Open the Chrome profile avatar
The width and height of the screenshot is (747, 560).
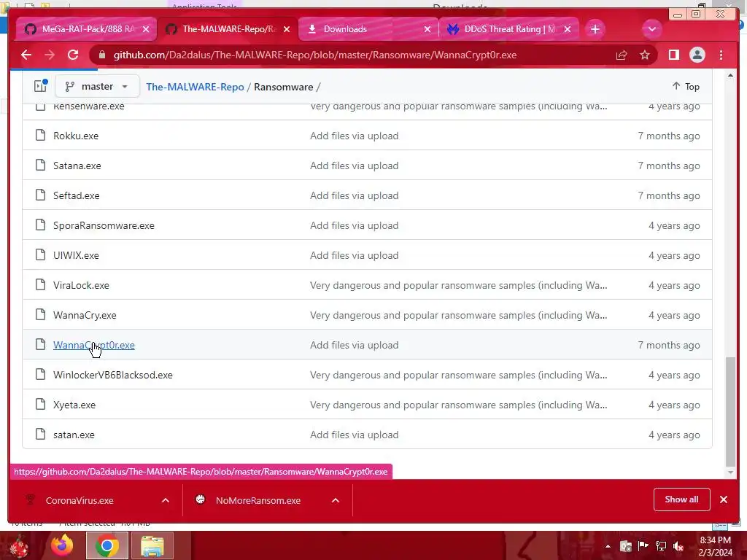click(697, 55)
